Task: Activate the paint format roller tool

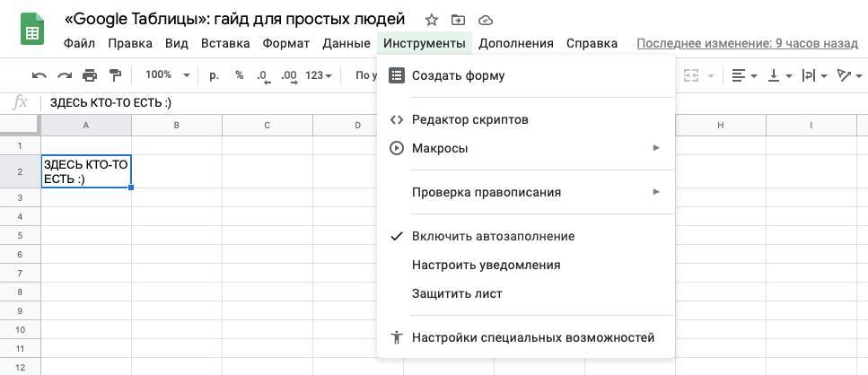Action: [115, 75]
